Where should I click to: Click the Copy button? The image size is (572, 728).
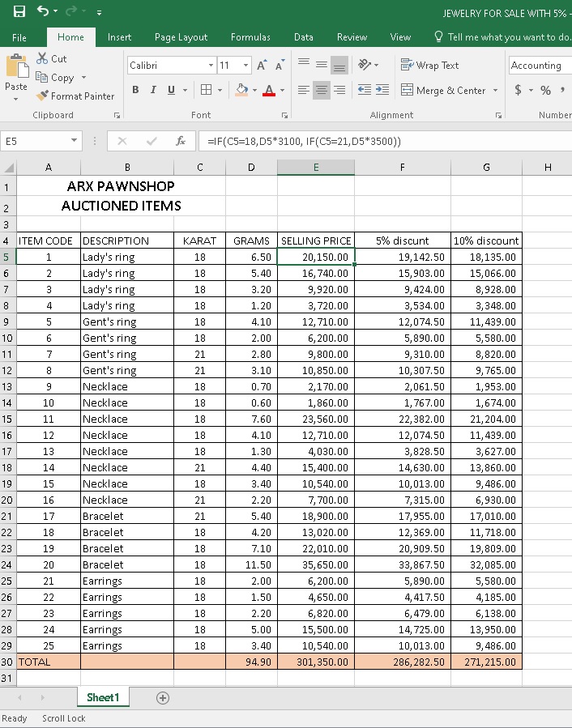55,78
